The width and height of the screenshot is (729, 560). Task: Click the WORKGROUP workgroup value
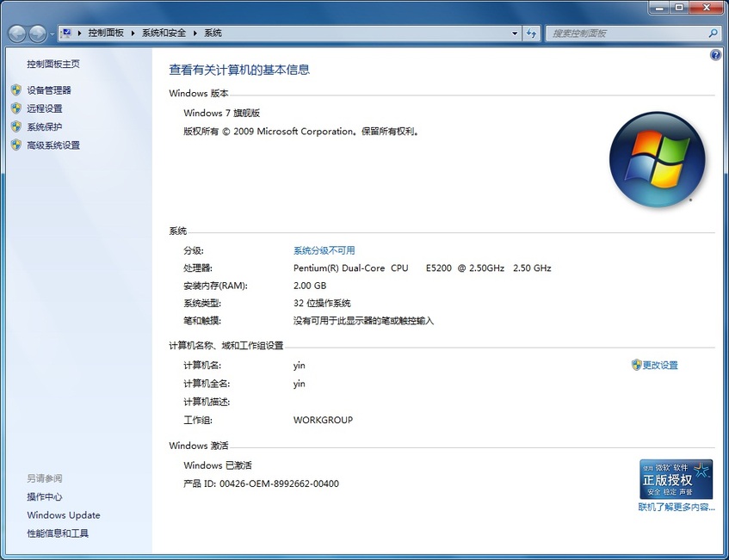tap(323, 420)
